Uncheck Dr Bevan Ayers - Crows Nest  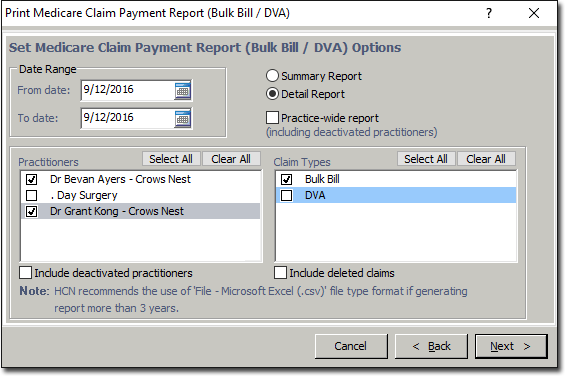[x=32, y=179]
